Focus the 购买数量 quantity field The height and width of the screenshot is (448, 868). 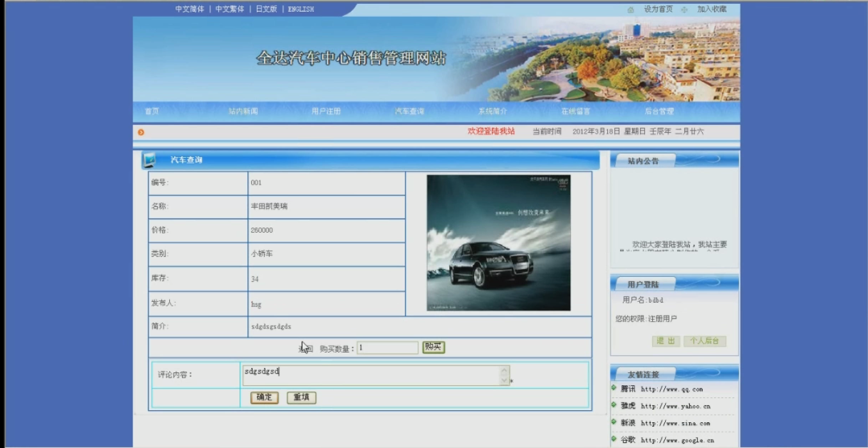[x=388, y=347]
